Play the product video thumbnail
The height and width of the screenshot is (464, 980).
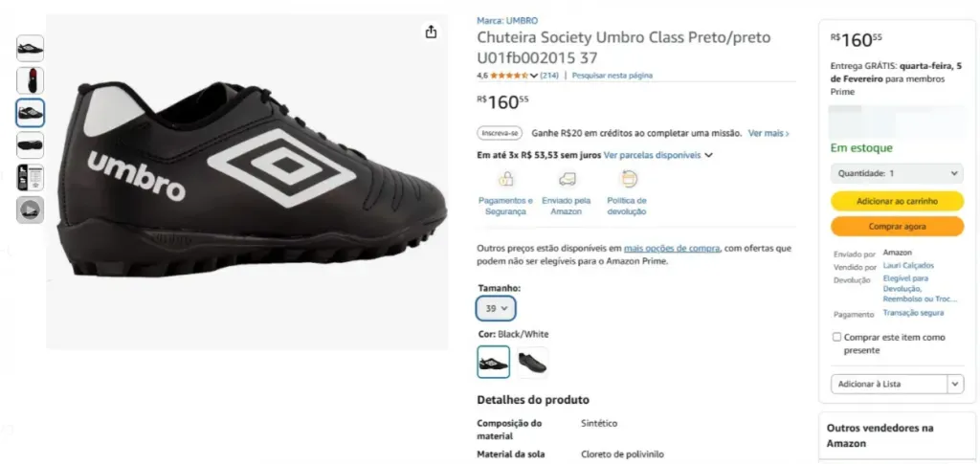point(30,210)
